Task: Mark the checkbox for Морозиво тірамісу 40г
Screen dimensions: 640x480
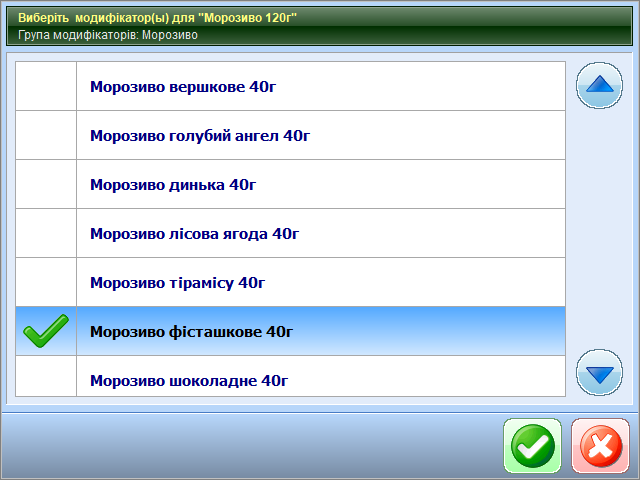Action: [x=46, y=282]
